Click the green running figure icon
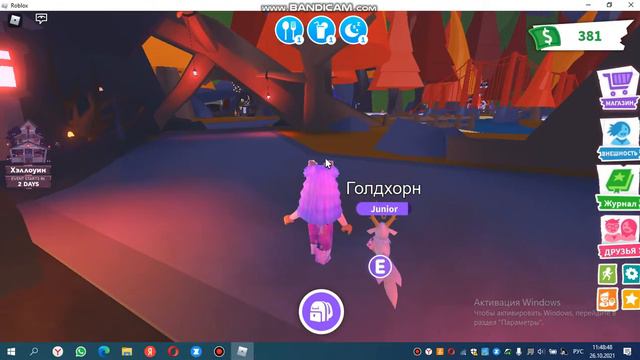This screenshot has height=360, width=640. (x=607, y=273)
